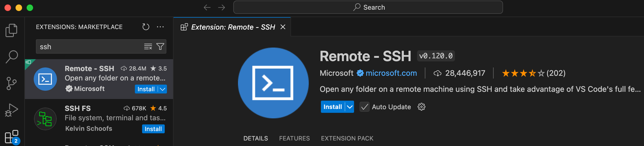Open the microsoft.com publisher link
The width and height of the screenshot is (644, 146).
coord(391,73)
